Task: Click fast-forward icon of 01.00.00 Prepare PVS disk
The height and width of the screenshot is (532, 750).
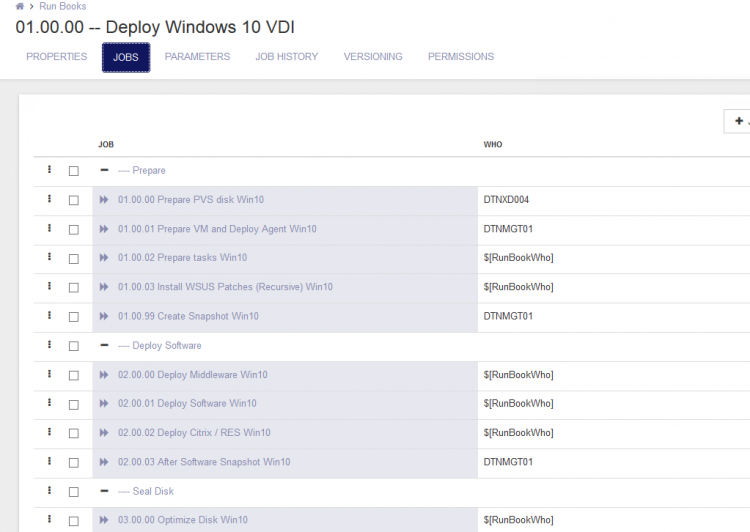Action: 104,200
